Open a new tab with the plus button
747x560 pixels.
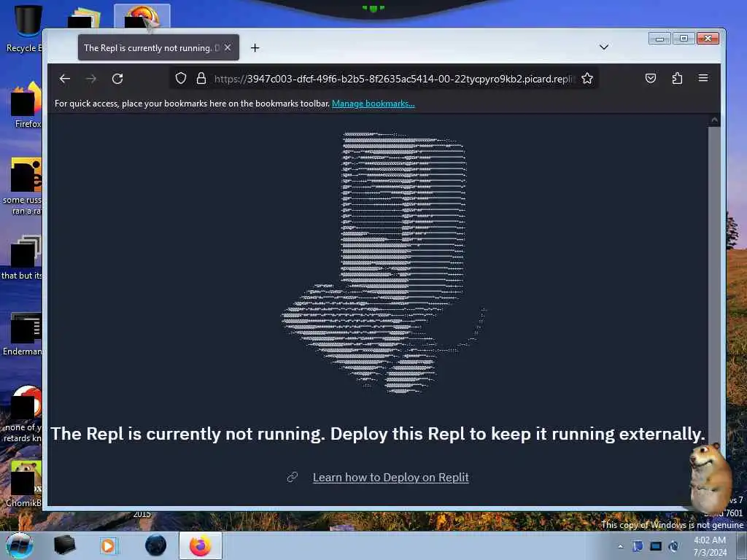(255, 47)
